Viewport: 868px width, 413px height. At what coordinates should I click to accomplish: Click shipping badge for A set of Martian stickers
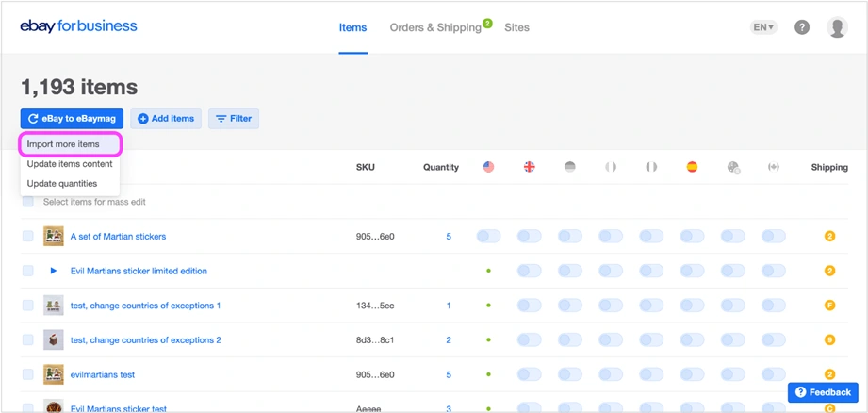point(829,237)
